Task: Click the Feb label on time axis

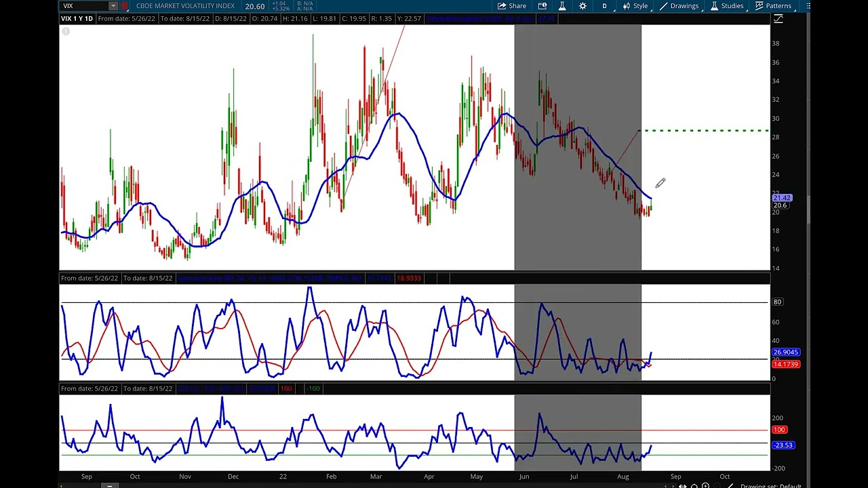Action: (x=331, y=476)
